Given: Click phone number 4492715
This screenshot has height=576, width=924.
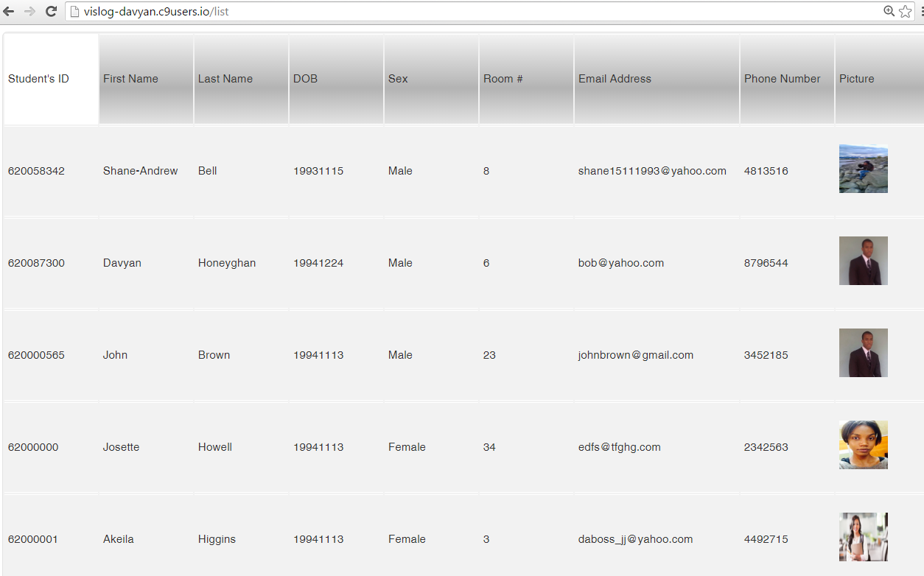Looking at the screenshot, I should point(766,539).
